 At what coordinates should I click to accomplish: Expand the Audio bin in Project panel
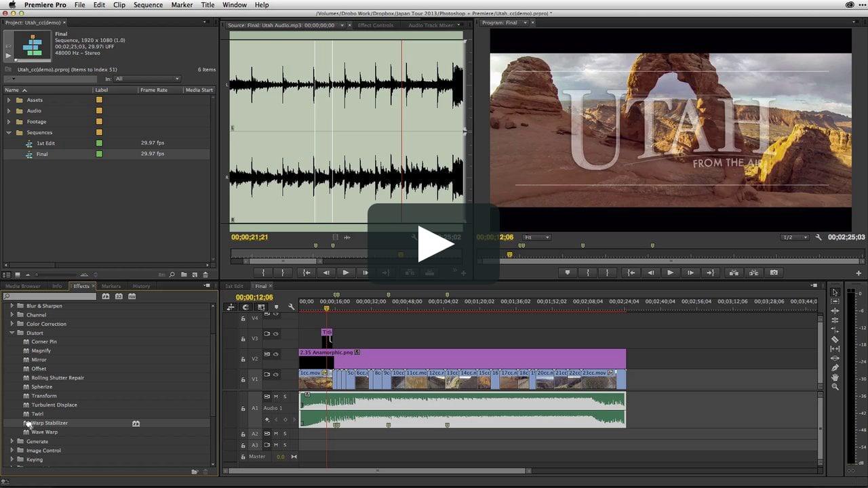coord(9,110)
